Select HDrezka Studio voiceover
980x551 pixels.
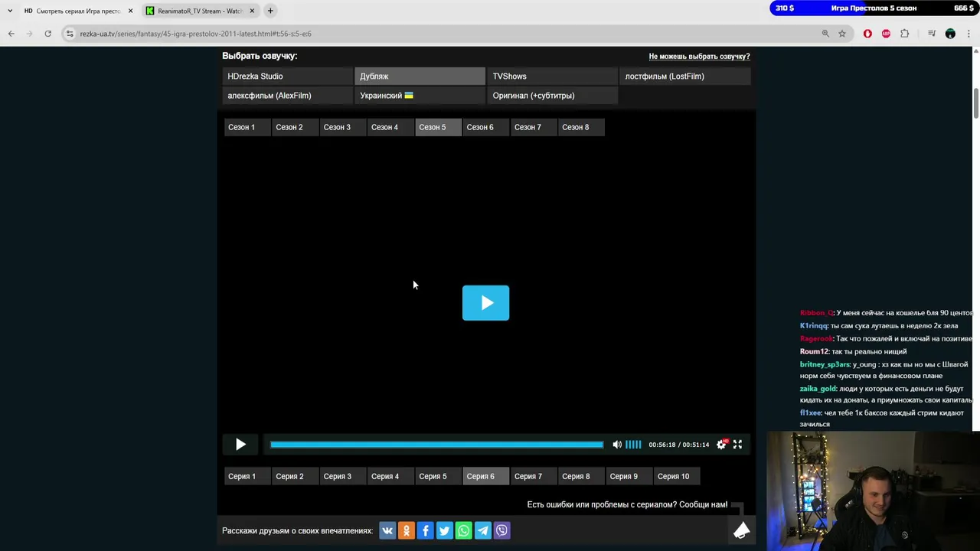[x=287, y=77]
